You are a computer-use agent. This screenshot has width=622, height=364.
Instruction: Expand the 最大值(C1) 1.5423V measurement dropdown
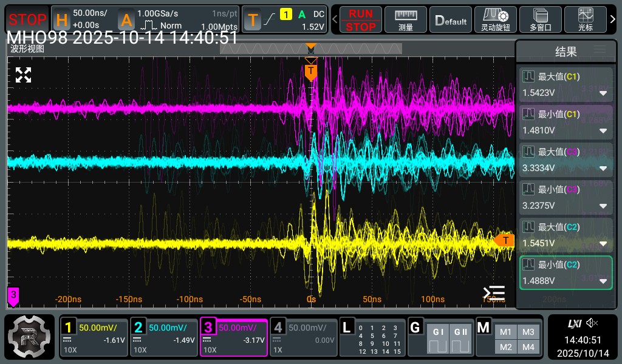[x=603, y=93]
